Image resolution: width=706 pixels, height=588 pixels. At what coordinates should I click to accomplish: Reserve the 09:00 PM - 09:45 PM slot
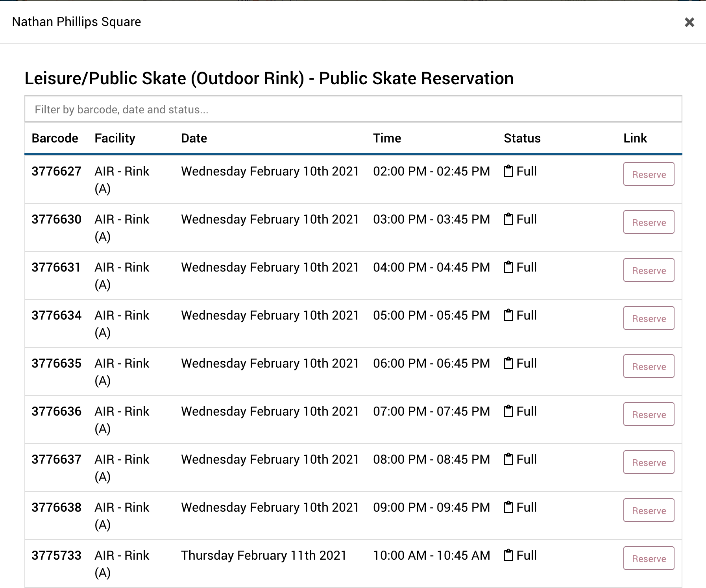tap(649, 510)
